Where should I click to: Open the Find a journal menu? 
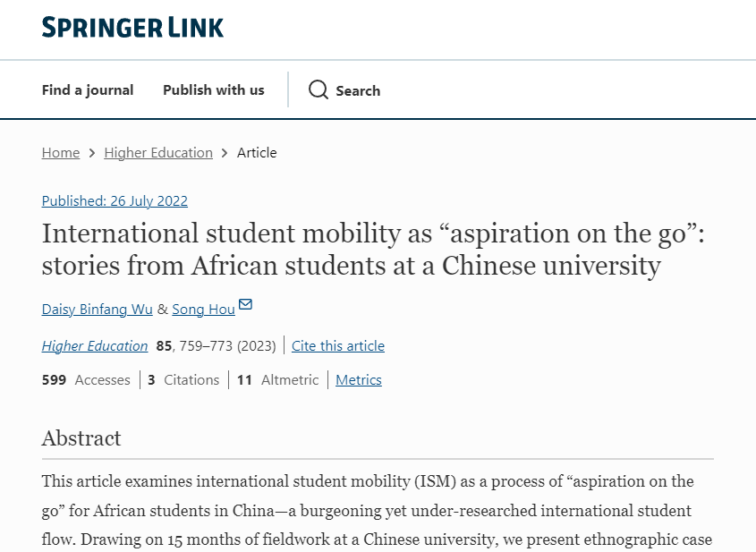[x=88, y=89]
